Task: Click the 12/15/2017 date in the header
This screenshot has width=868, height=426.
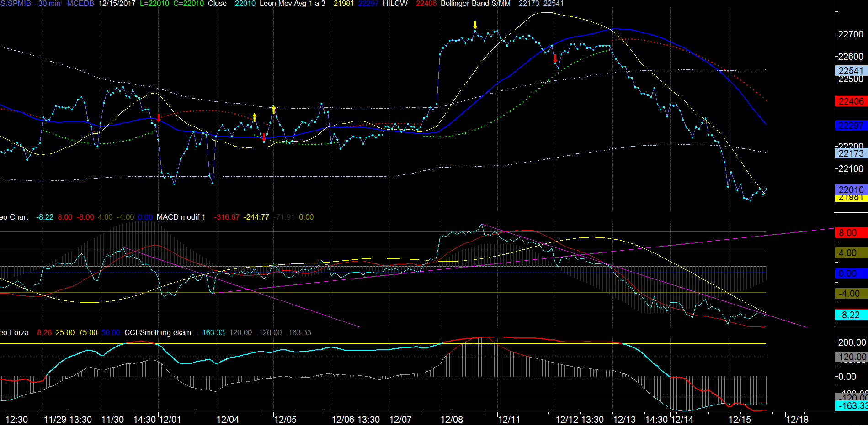Action: pos(117,4)
